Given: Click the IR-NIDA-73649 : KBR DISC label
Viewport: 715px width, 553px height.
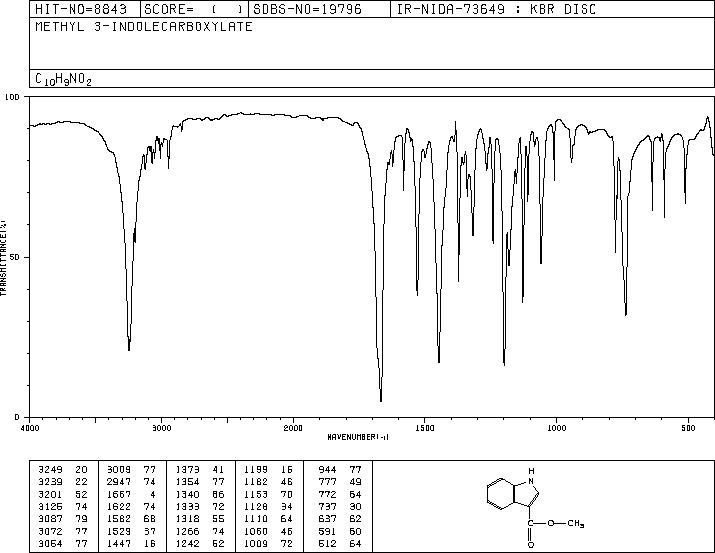Looking at the screenshot, I should click(496, 9).
